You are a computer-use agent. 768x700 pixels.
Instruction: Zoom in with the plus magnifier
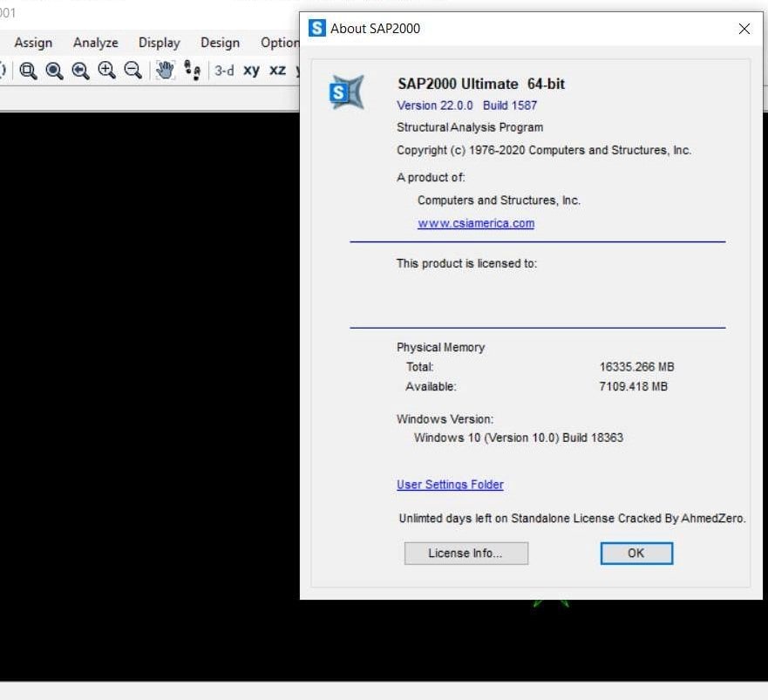click(x=106, y=71)
